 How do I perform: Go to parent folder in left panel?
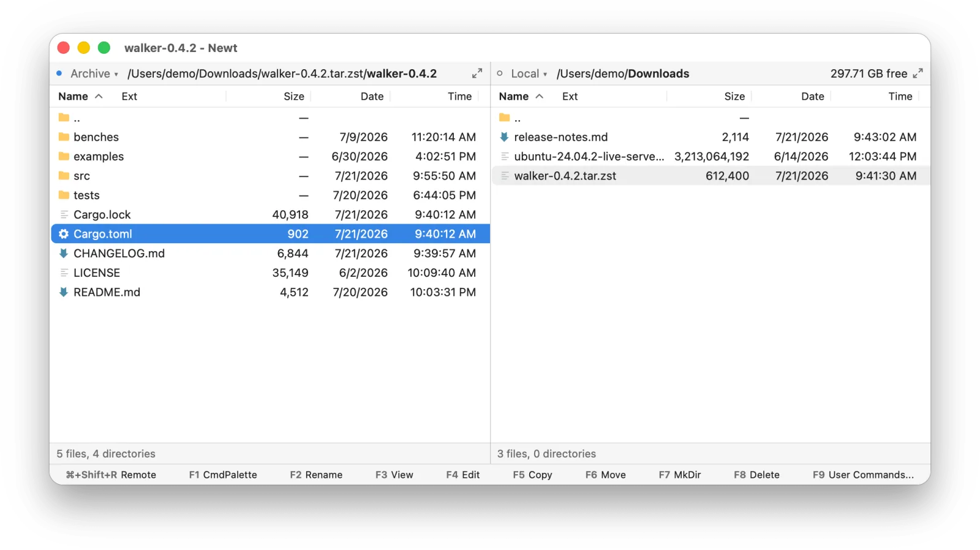pyautogui.click(x=269, y=118)
